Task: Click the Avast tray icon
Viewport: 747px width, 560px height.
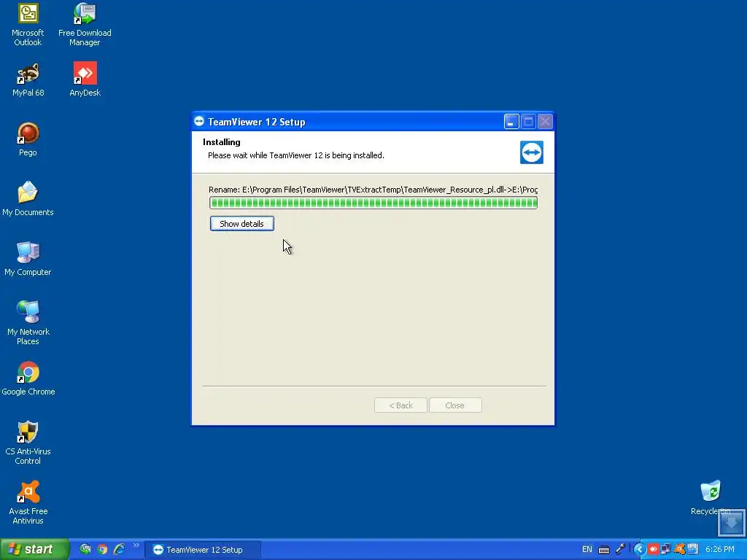Action: point(679,550)
